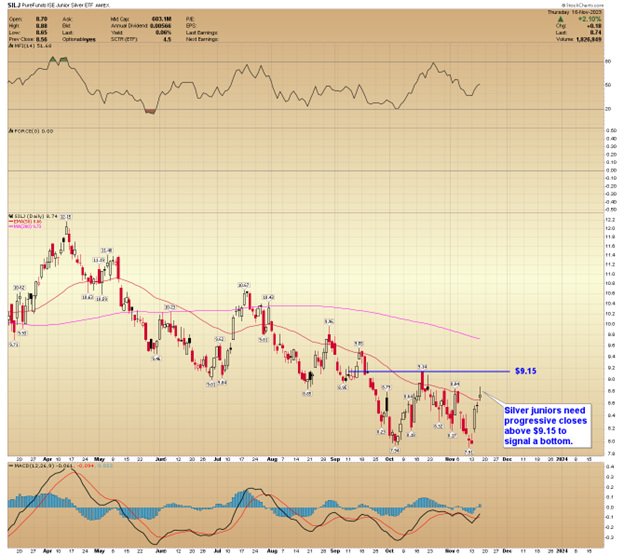This screenshot has height=555, width=624.
Task: Click the blue $9.15 horizontal line
Action: (429, 372)
